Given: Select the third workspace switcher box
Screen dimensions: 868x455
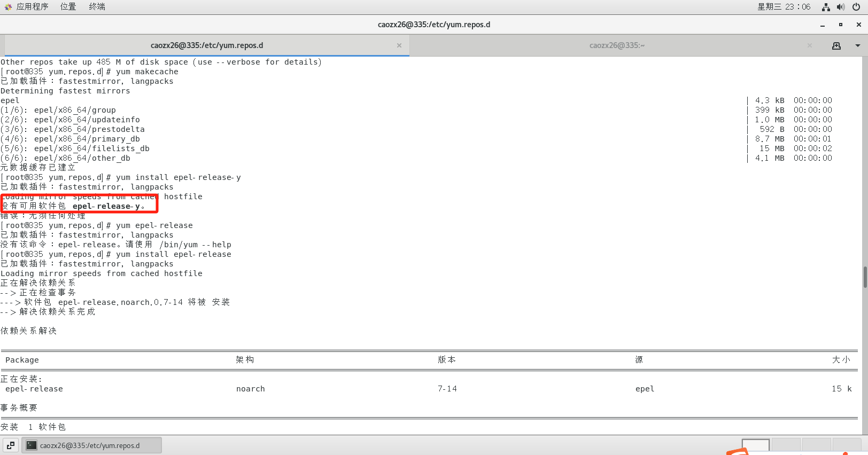Looking at the screenshot, I should [817, 446].
